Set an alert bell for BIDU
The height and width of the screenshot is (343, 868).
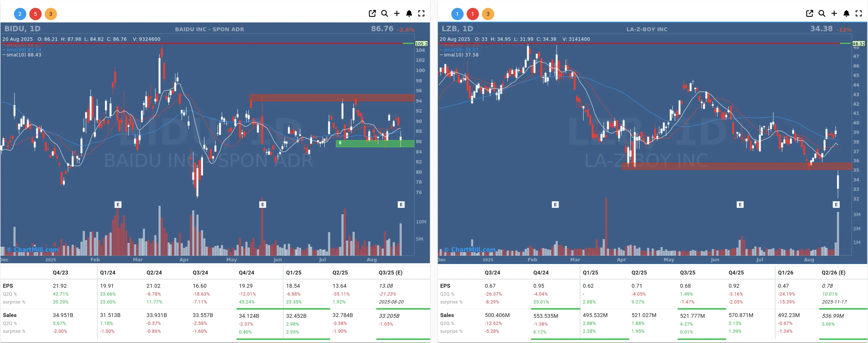409,14
